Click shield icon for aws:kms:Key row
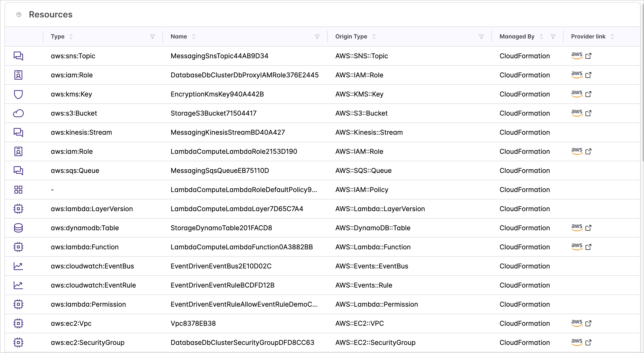The width and height of the screenshot is (644, 353). [18, 94]
